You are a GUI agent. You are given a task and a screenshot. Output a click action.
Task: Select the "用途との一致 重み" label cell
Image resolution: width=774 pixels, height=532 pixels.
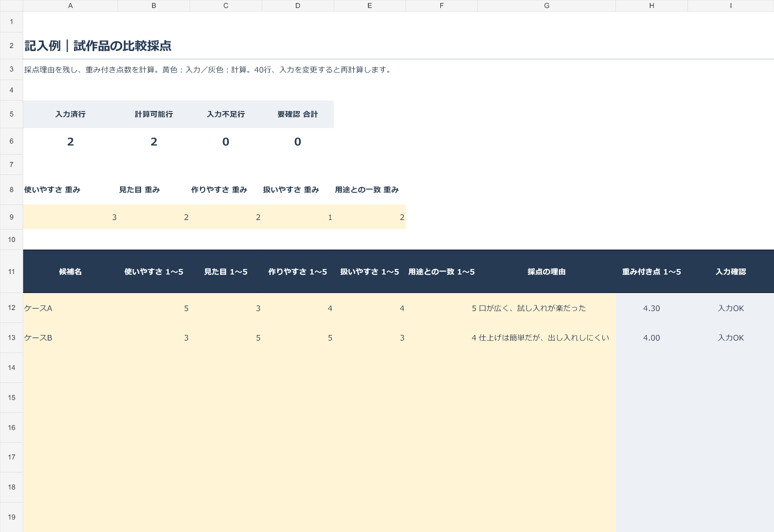[x=370, y=189]
